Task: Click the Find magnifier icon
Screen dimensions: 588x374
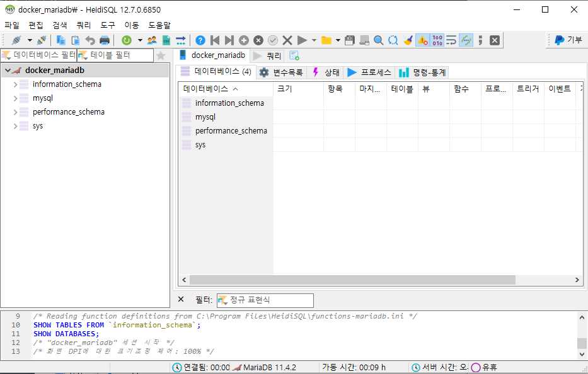Action: pyautogui.click(x=379, y=40)
